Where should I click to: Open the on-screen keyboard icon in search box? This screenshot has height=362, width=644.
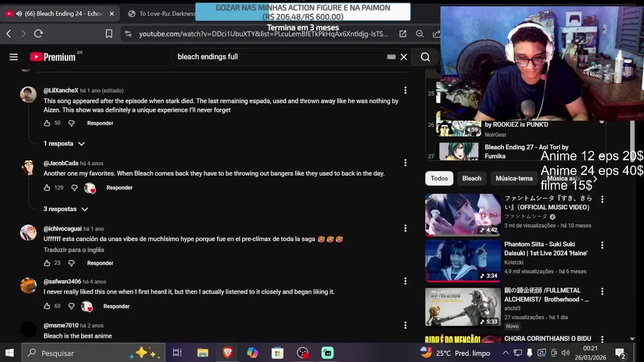391,57
